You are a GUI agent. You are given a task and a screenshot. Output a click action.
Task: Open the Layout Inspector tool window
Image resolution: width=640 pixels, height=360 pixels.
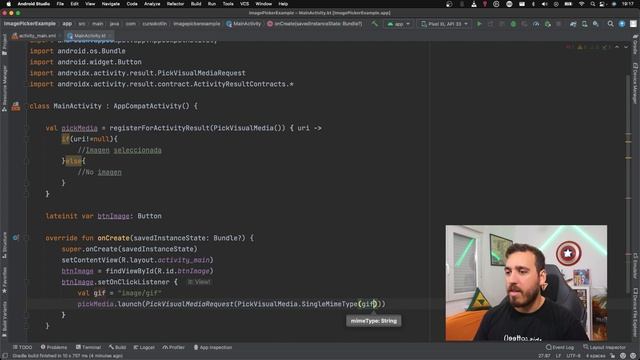tap(604, 347)
